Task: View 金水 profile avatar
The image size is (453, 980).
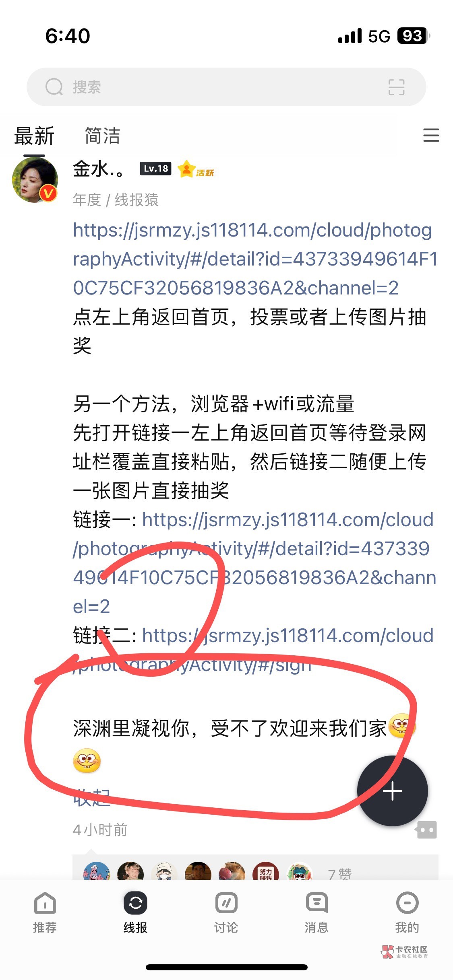Action: pos(35,180)
